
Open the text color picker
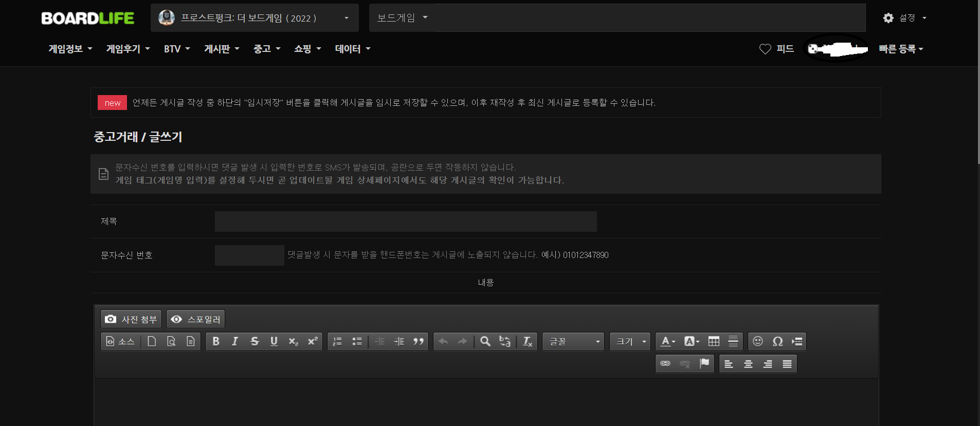pos(668,341)
